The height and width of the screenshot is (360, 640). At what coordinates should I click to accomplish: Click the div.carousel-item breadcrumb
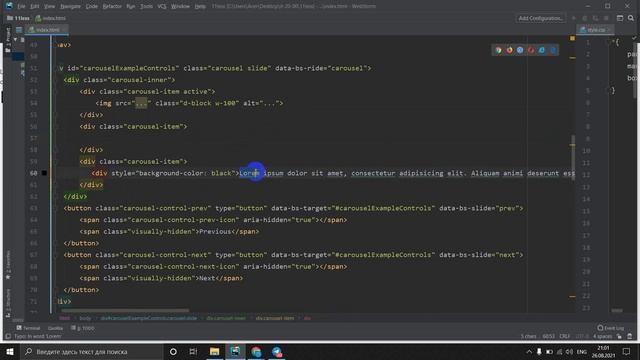[x=275, y=318]
